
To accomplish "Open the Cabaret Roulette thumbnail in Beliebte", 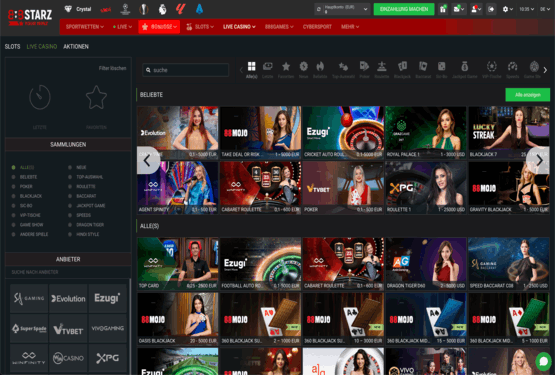I will pyautogui.click(x=261, y=188).
